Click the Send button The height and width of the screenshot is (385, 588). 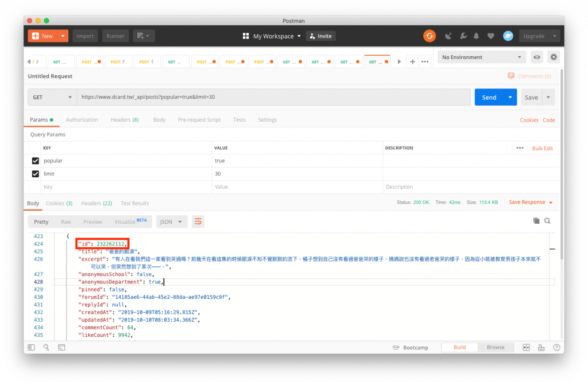pyautogui.click(x=489, y=97)
